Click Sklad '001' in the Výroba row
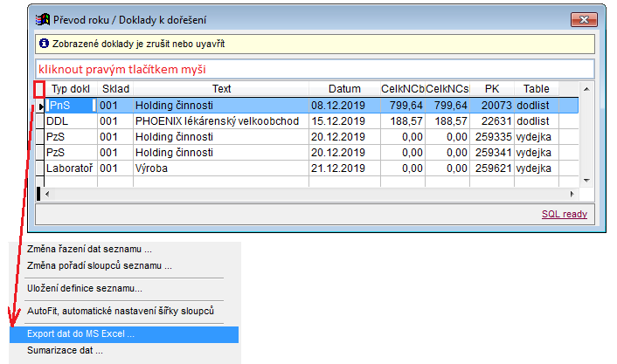This screenshot has height=364, width=617. (108, 168)
